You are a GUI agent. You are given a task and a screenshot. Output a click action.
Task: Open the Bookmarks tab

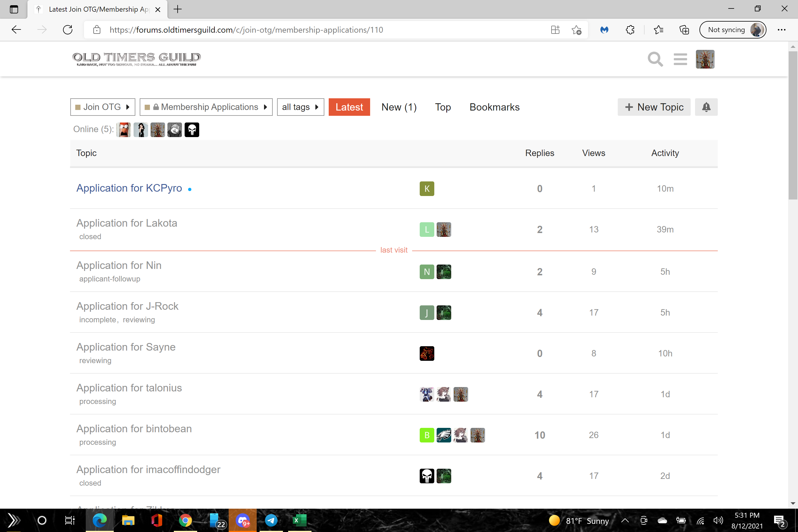(x=494, y=107)
